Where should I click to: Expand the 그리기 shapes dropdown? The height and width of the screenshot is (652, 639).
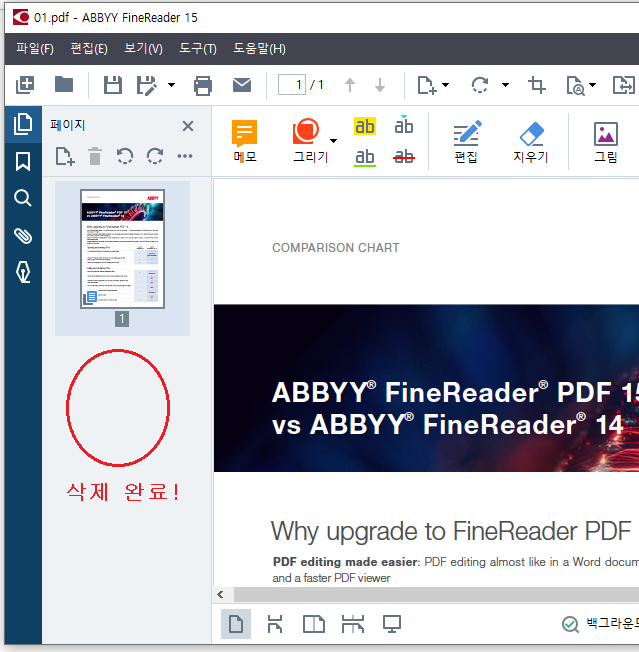(x=333, y=141)
